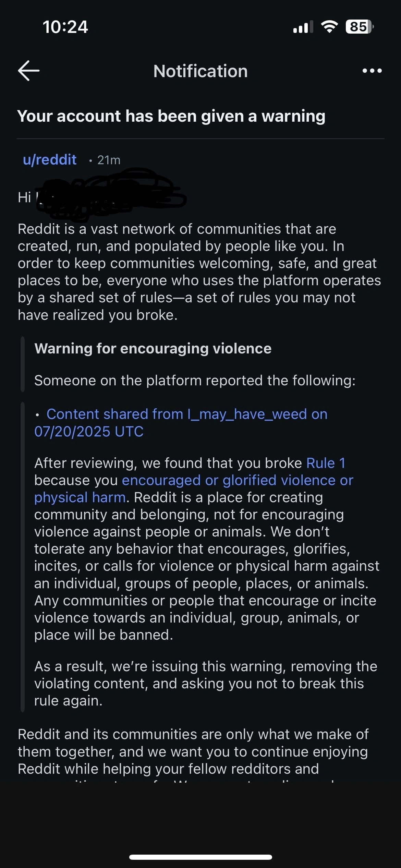Image resolution: width=401 pixels, height=868 pixels.
Task: Tap the home indicator bar at the bottom
Action: (200, 857)
